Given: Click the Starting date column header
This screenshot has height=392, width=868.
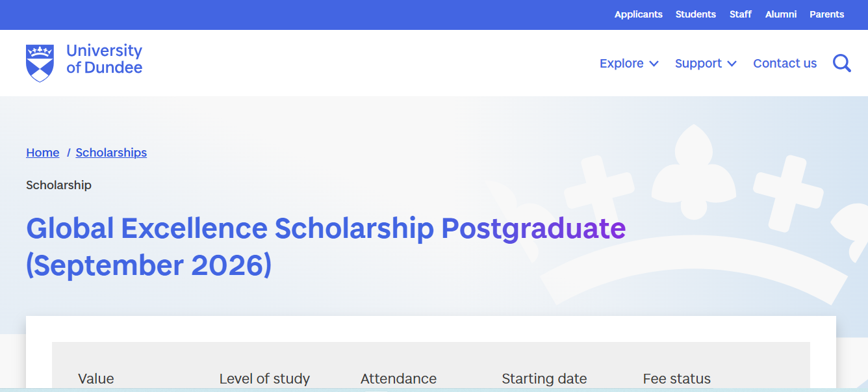Looking at the screenshot, I should coord(544,378).
